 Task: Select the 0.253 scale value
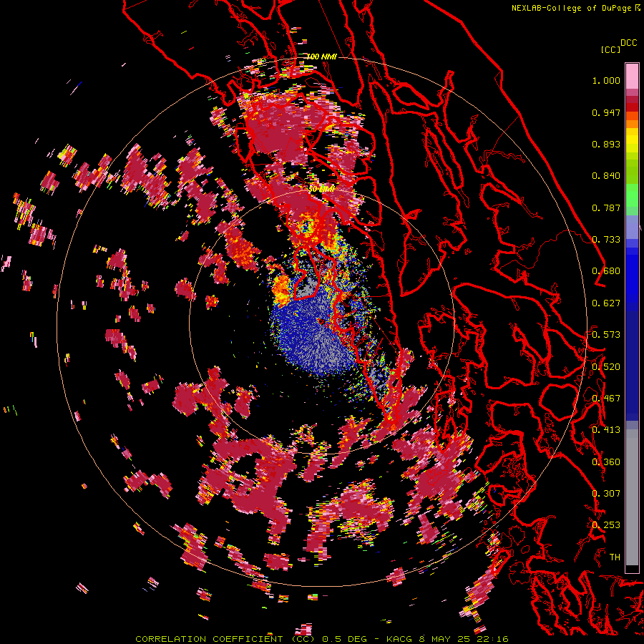click(x=606, y=525)
